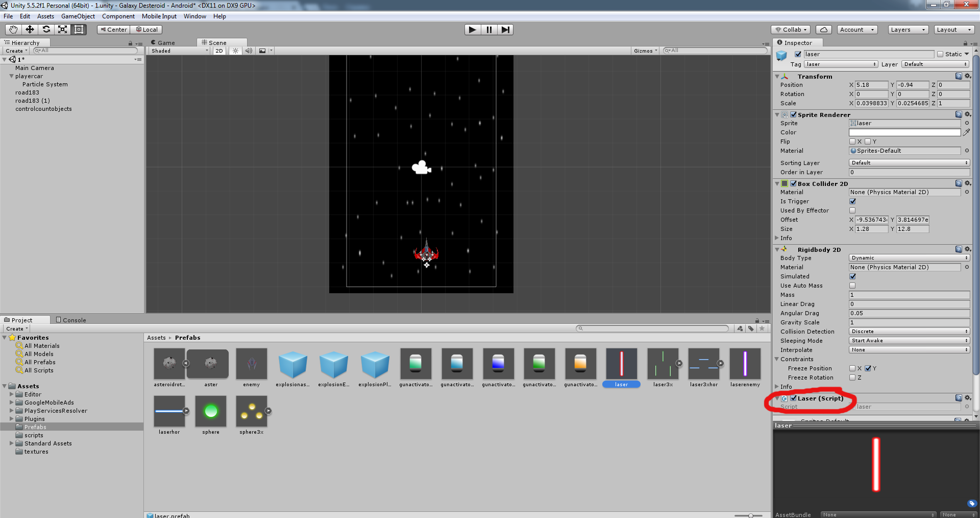980x518 pixels.
Task: Open Sprite Renderer help book icon
Action: coord(959,114)
